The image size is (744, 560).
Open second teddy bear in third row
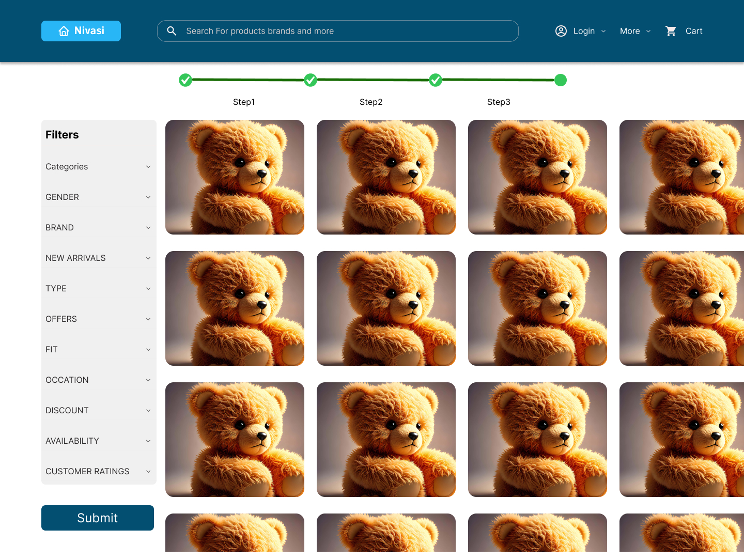tap(386, 440)
